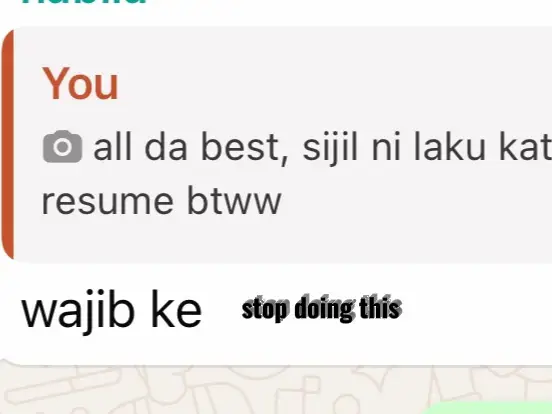Click the camera icon in quoted reply
This screenshot has height=414, width=552.
(63, 146)
